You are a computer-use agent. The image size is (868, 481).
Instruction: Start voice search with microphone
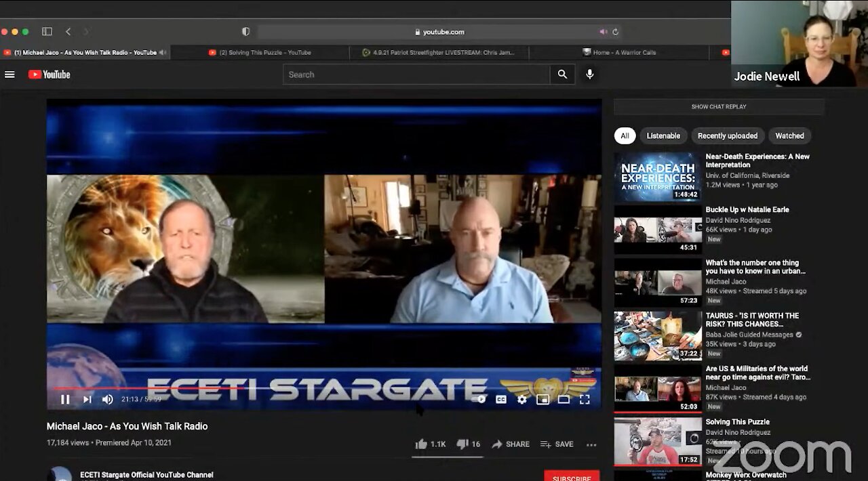click(590, 75)
